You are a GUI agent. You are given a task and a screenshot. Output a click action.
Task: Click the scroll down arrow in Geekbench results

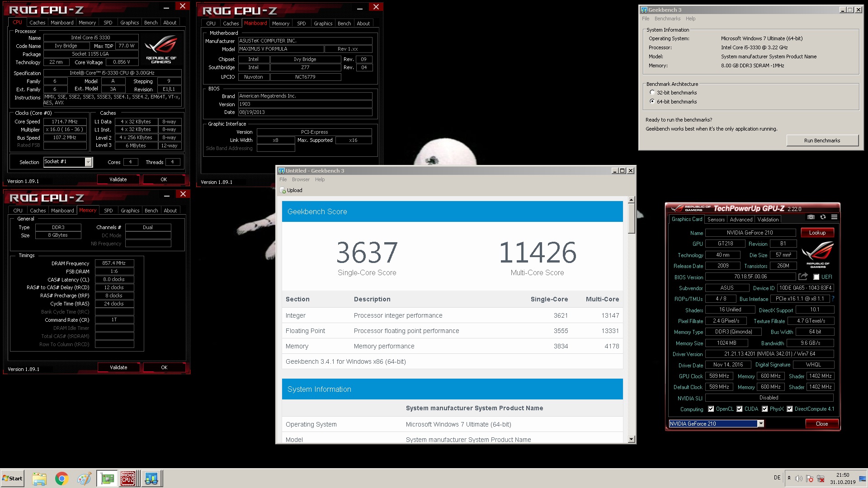pos(632,439)
